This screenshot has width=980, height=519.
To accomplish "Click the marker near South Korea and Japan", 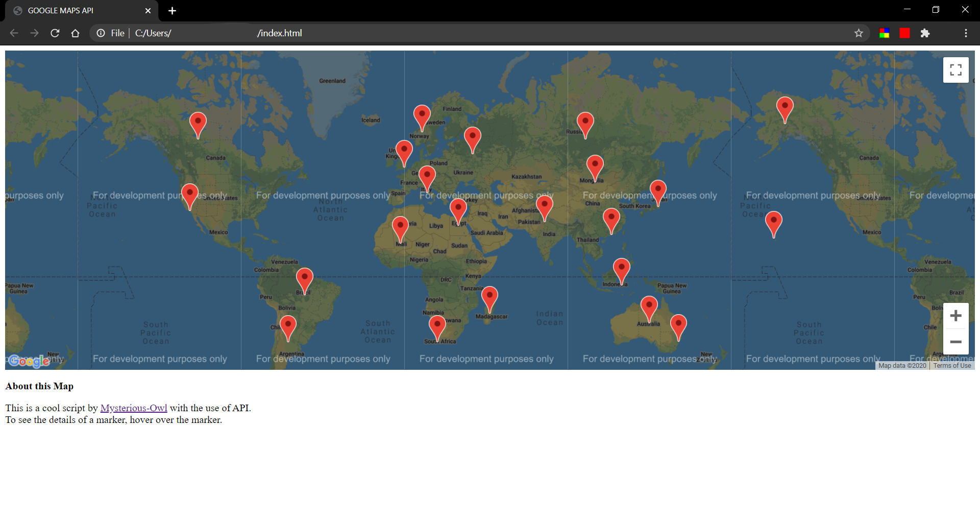I will (658, 193).
